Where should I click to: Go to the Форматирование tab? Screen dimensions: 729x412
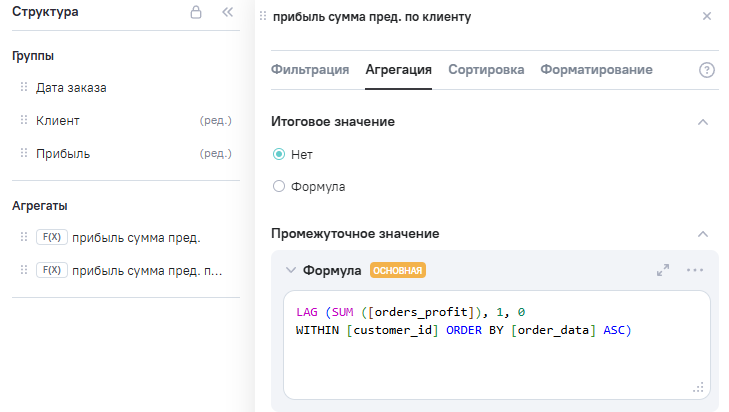(596, 70)
